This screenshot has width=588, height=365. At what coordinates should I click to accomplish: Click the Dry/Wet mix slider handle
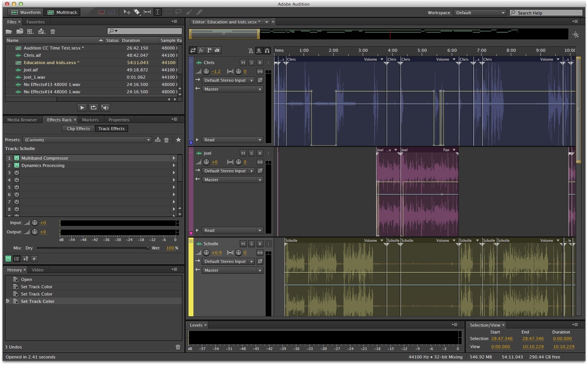click(148, 248)
